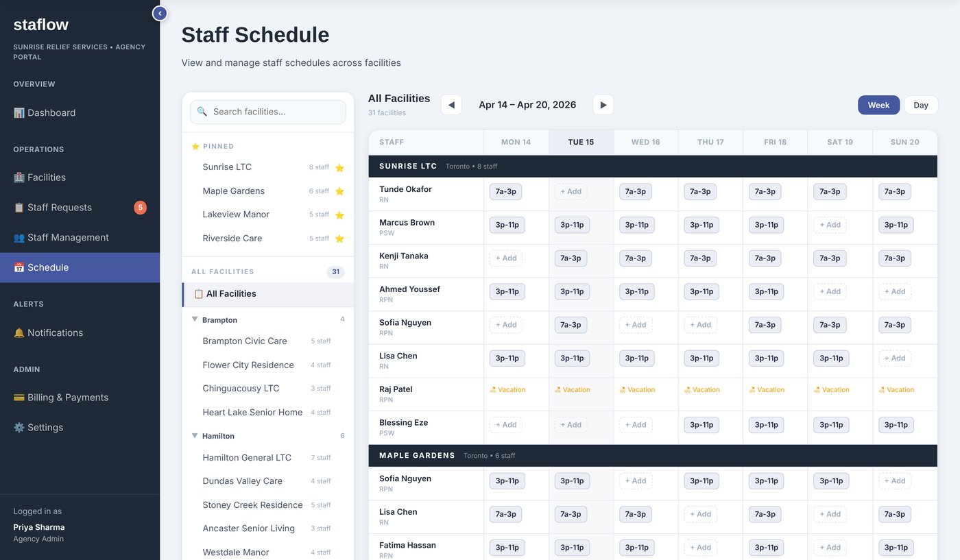Open Raj Patel's Sunday Vacation entry
Screen dimensions: 960x560
(896, 390)
